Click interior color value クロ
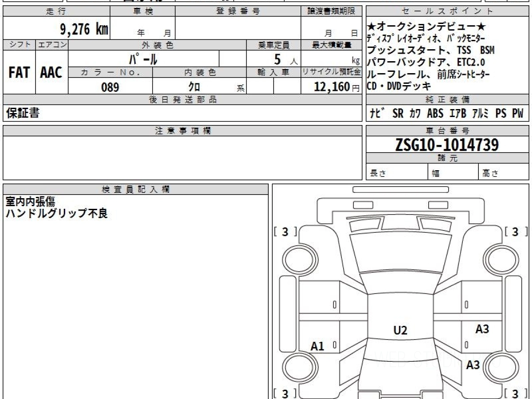 [x=194, y=87]
